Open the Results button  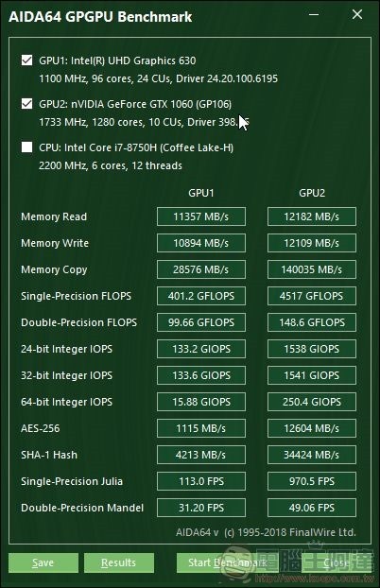tap(119, 562)
